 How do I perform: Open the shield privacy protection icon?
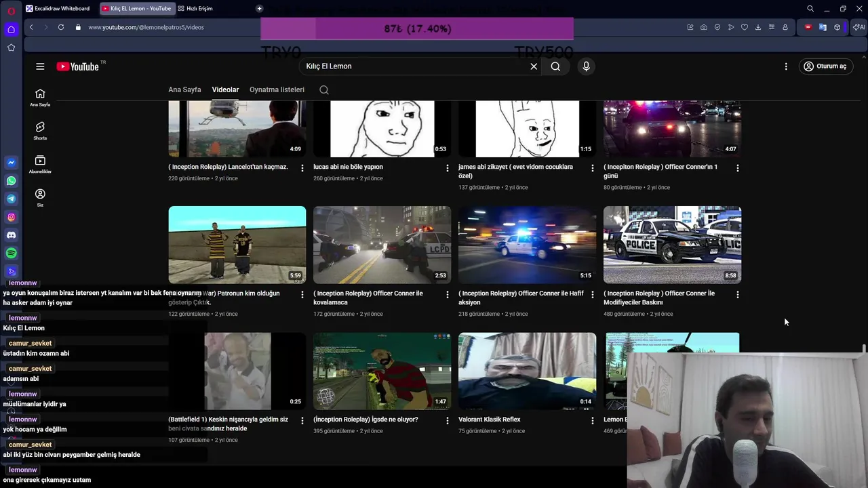717,27
